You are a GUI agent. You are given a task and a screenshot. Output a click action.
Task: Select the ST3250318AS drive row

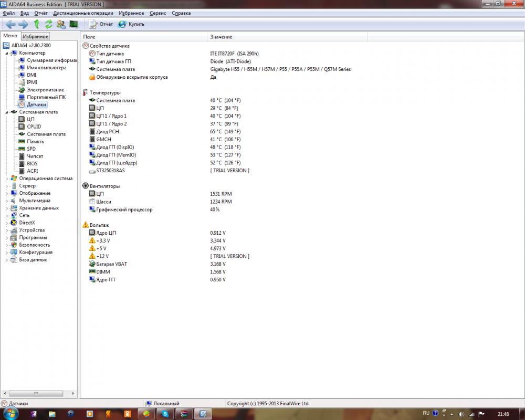click(x=169, y=171)
